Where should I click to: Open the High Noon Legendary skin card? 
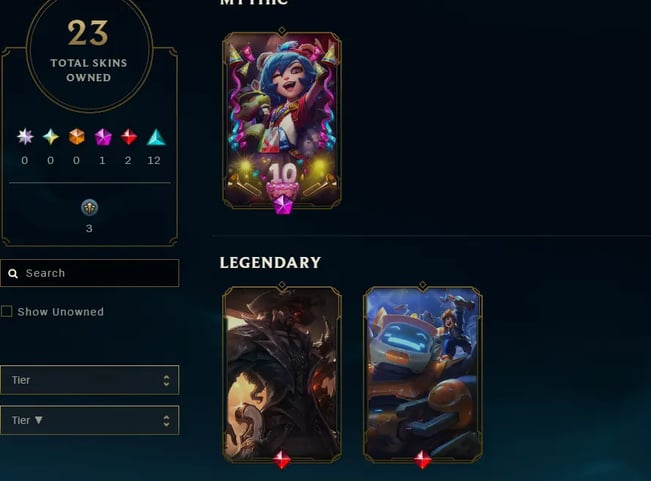pos(282,374)
